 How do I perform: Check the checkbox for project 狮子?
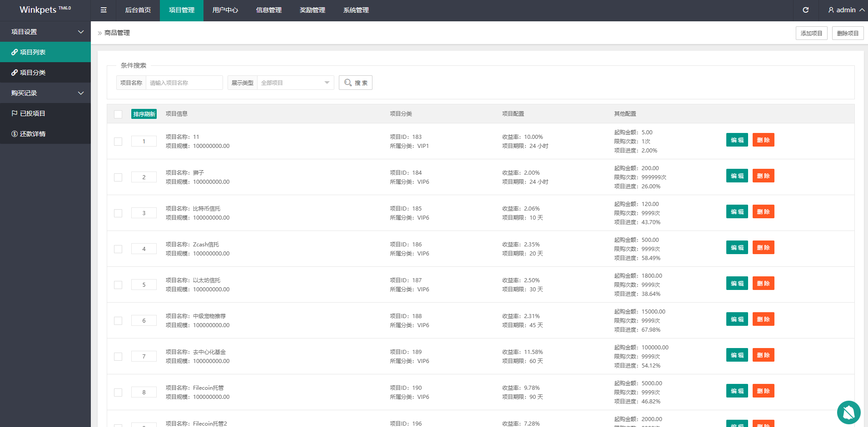click(118, 177)
